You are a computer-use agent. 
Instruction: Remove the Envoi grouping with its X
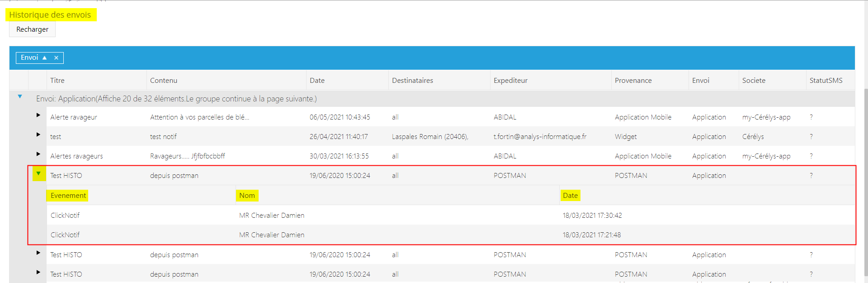56,58
